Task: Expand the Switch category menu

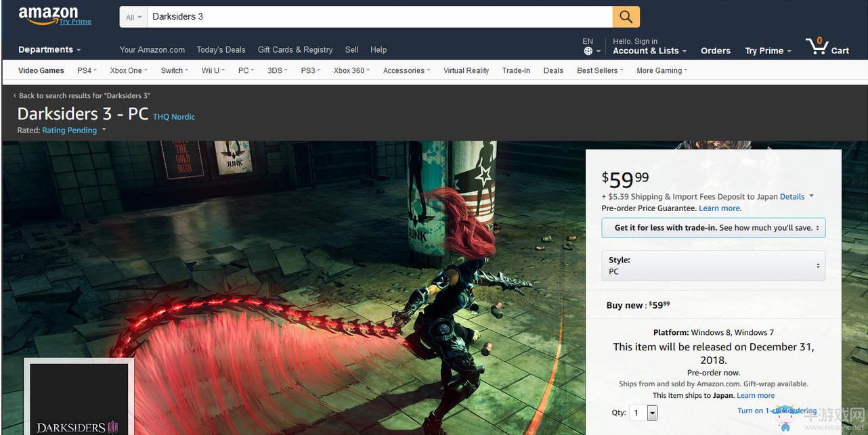Action: click(175, 70)
